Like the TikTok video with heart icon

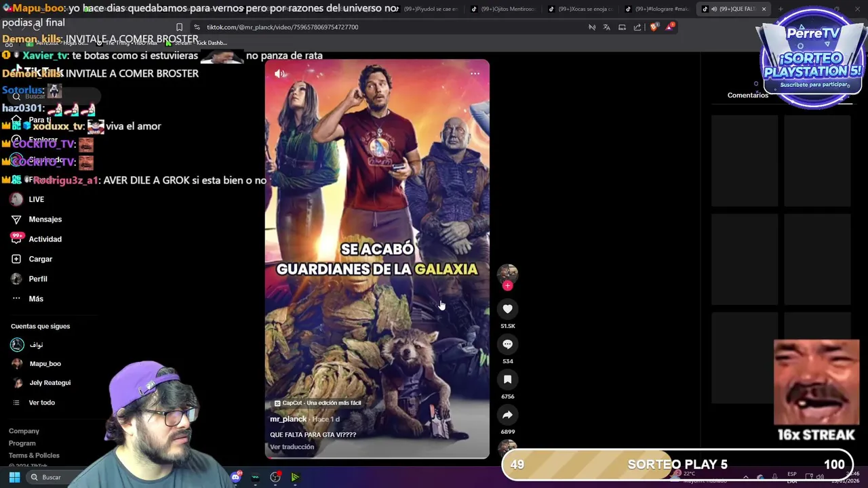point(507,309)
